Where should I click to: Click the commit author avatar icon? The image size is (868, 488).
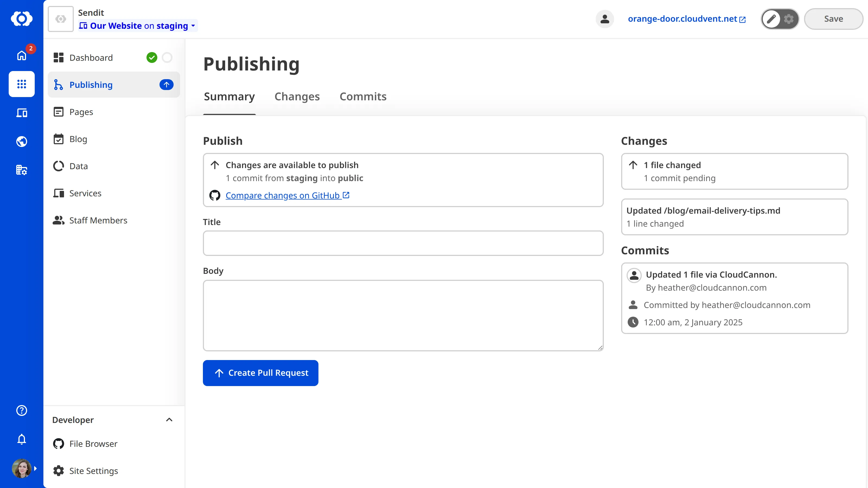[634, 275]
